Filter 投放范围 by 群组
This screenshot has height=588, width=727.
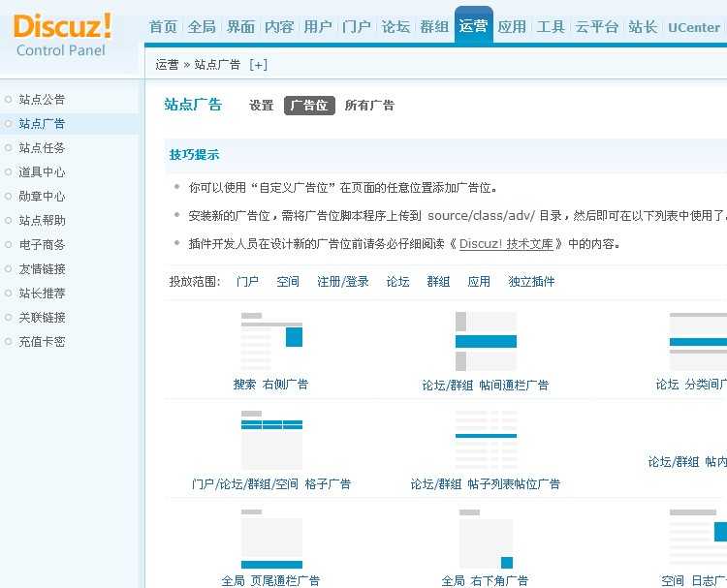pos(438,281)
